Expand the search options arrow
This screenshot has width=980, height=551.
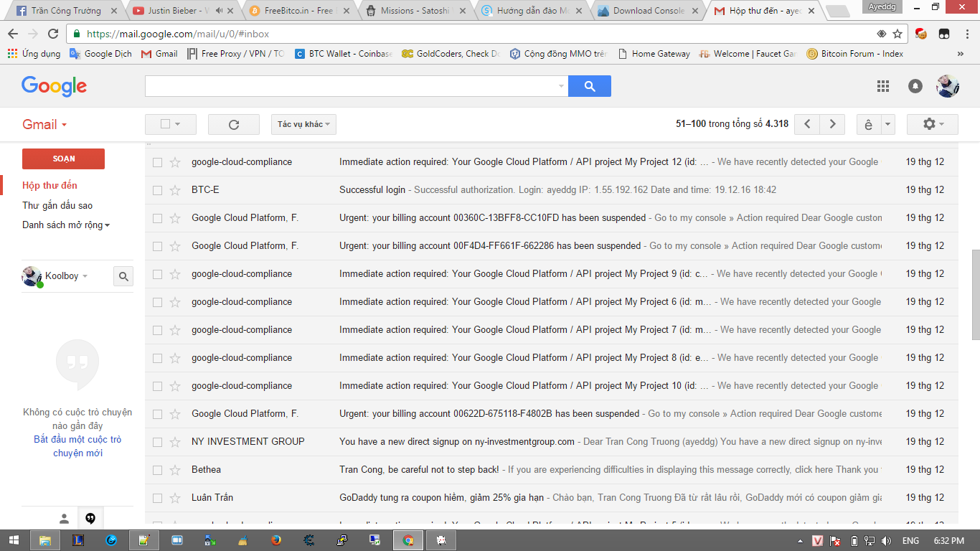point(561,86)
